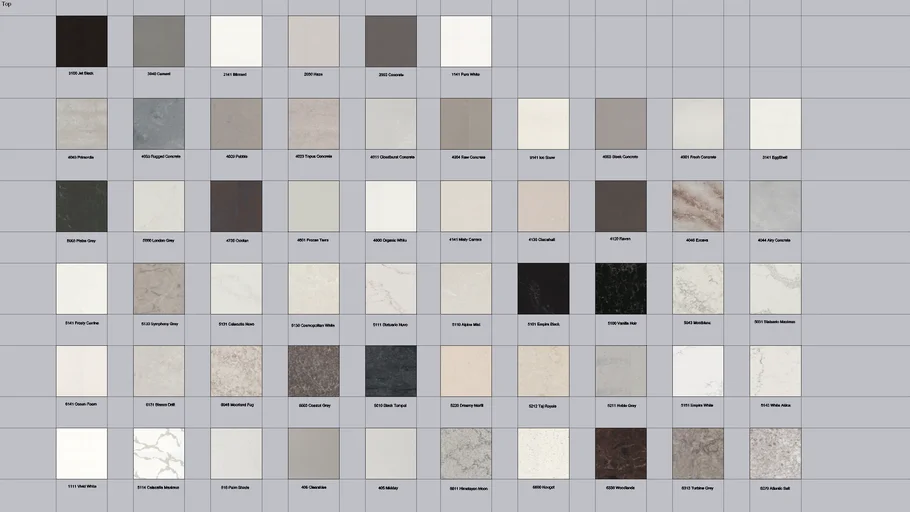Pick the 1141 Pure White swatch

tap(466, 41)
